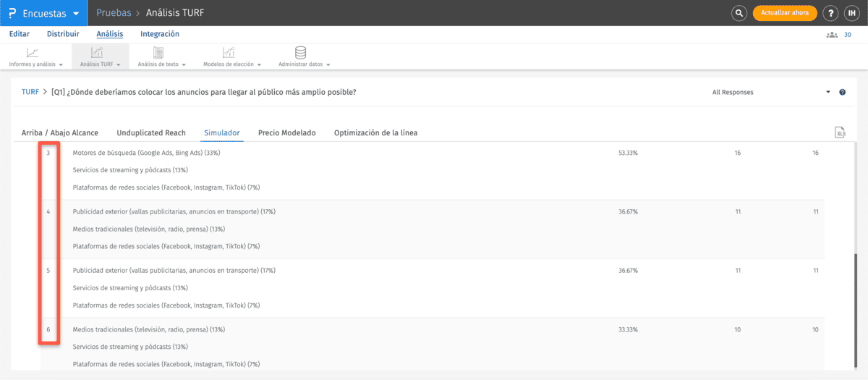Follow the TURF breadcrumb link
Screen dimensions: 868x380
30,93
